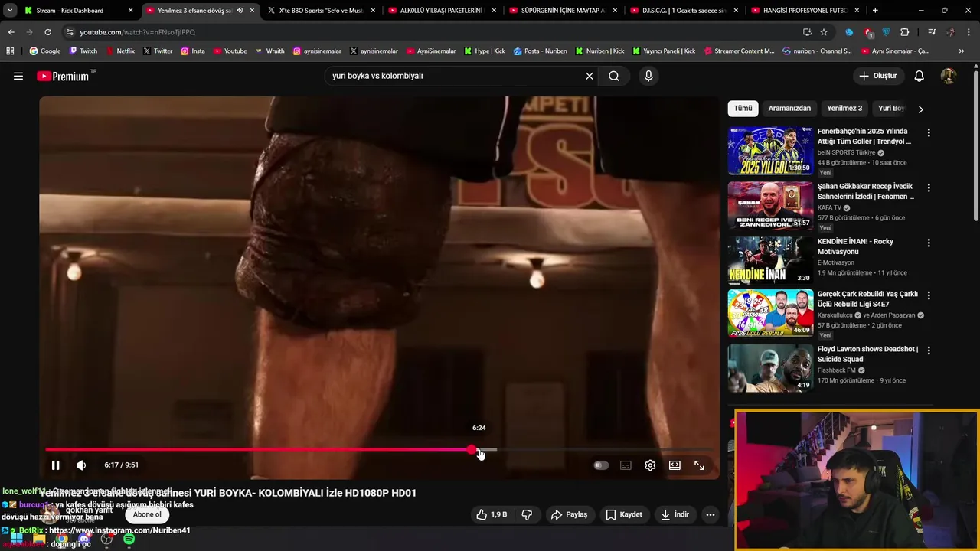Click the Paylaş share button
Image resolution: width=980 pixels, height=551 pixels.
point(569,515)
